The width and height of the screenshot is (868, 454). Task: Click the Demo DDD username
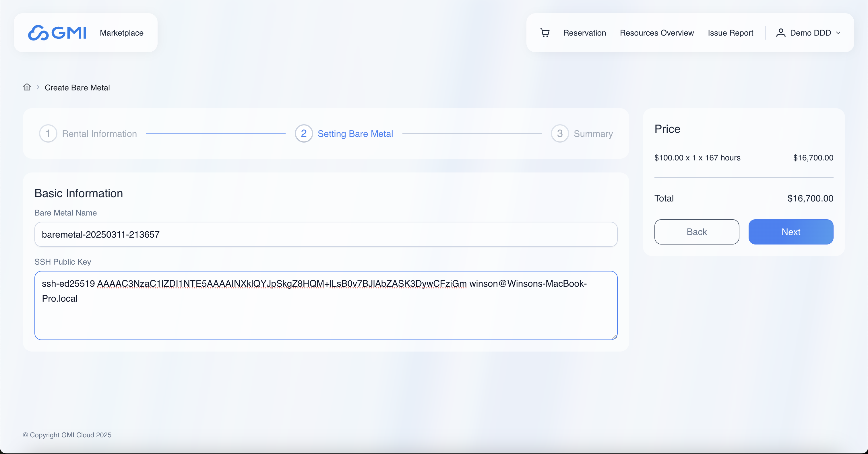point(810,33)
